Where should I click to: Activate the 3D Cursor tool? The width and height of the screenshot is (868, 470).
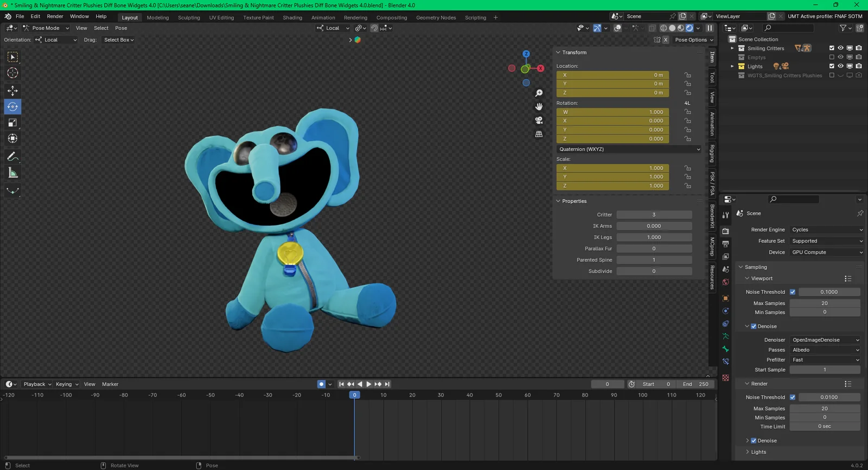pos(12,73)
